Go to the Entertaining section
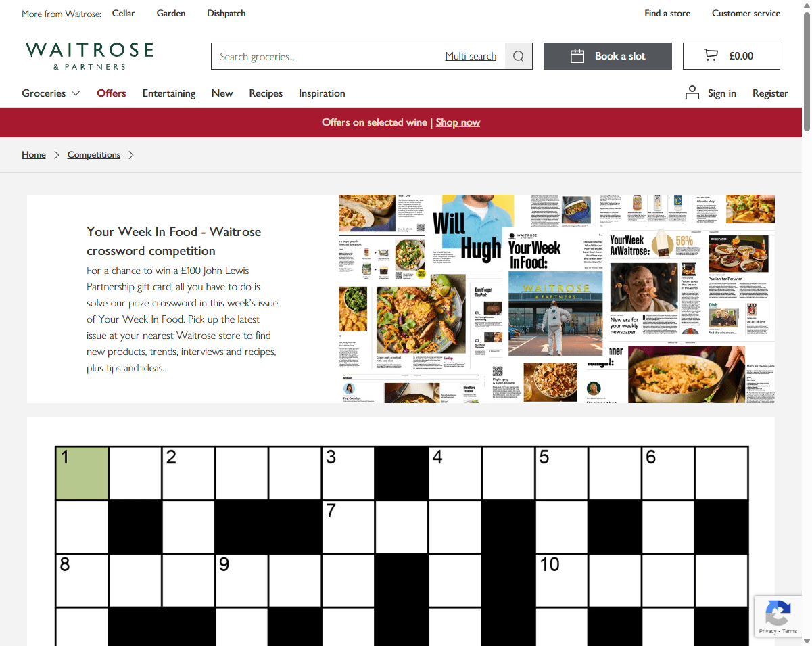Screen dimensions: 812x646 169,93
